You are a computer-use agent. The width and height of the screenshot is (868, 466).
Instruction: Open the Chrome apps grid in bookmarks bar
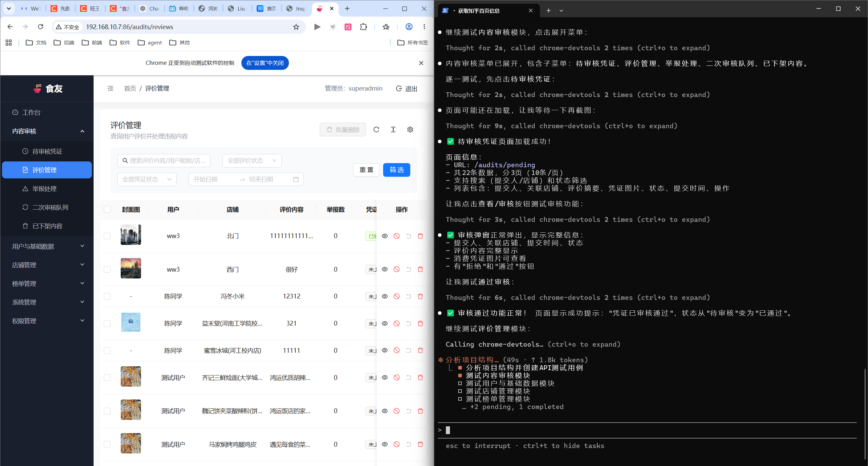coord(8,42)
